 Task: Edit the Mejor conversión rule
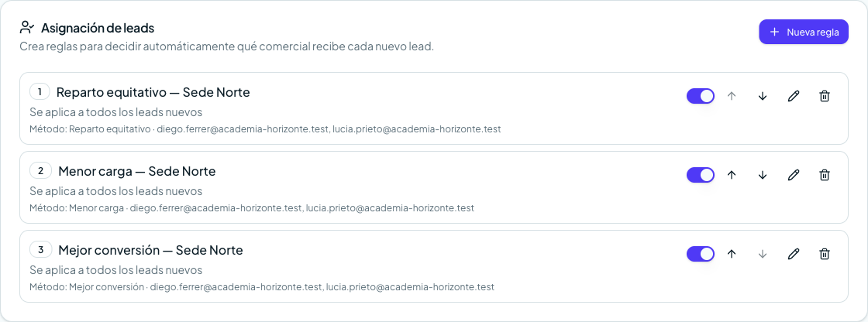coord(794,254)
